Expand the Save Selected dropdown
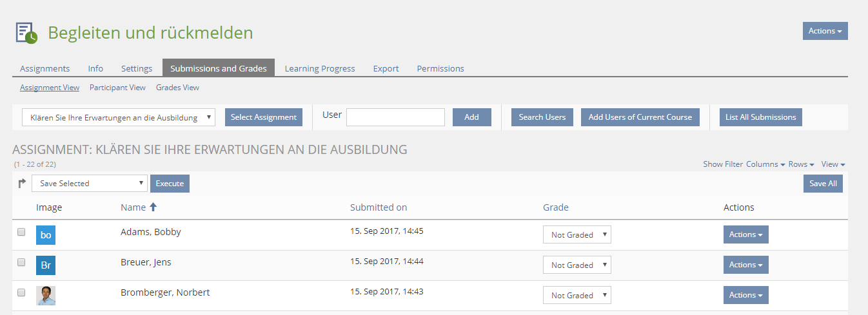Screen dimensions: 868x315 tap(89, 184)
